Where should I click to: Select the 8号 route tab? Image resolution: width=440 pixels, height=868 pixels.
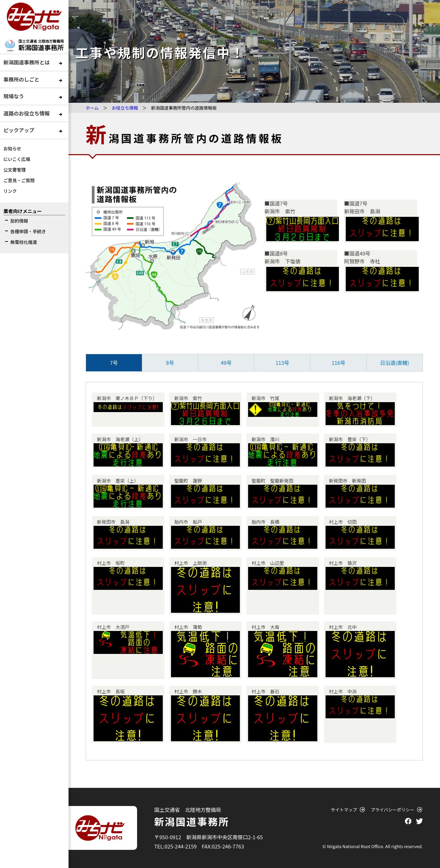click(x=170, y=363)
